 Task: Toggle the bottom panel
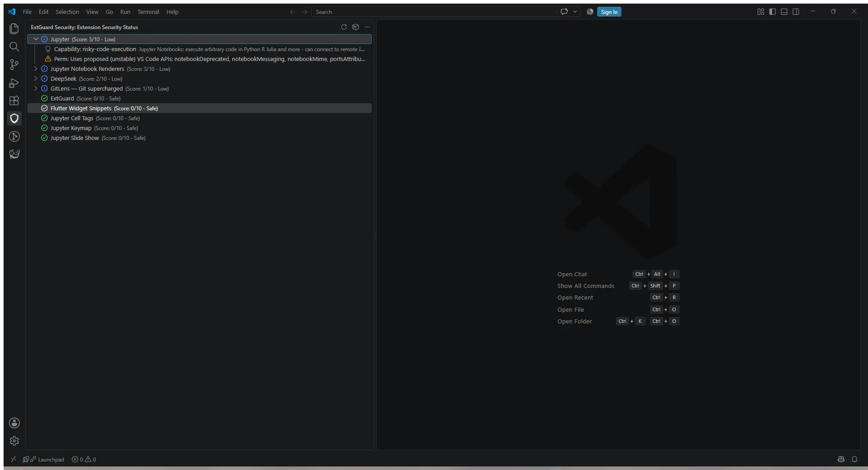(784, 12)
